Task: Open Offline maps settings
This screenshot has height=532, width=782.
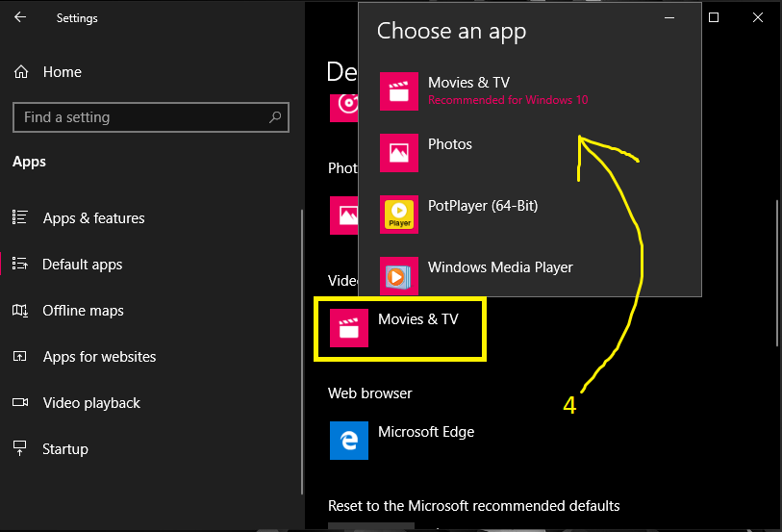Action: [x=84, y=311]
